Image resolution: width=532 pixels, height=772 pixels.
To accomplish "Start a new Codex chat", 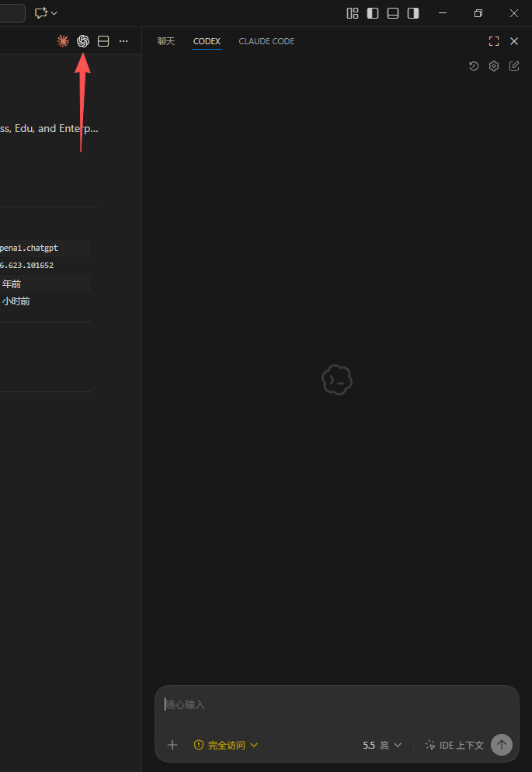I will point(514,66).
